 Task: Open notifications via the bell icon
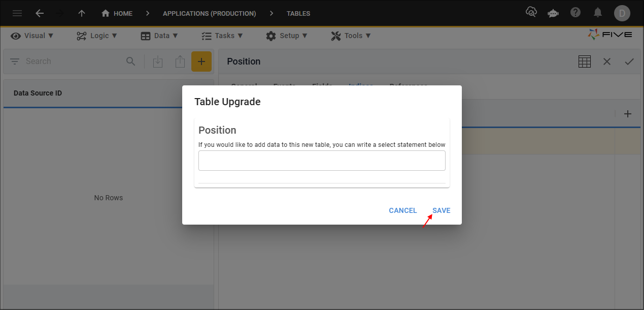(x=598, y=13)
